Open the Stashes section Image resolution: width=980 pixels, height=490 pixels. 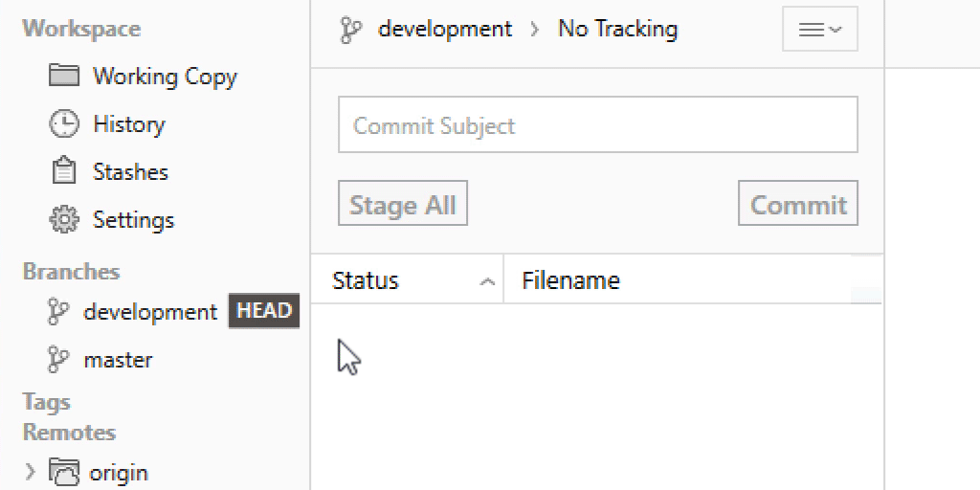(x=130, y=172)
